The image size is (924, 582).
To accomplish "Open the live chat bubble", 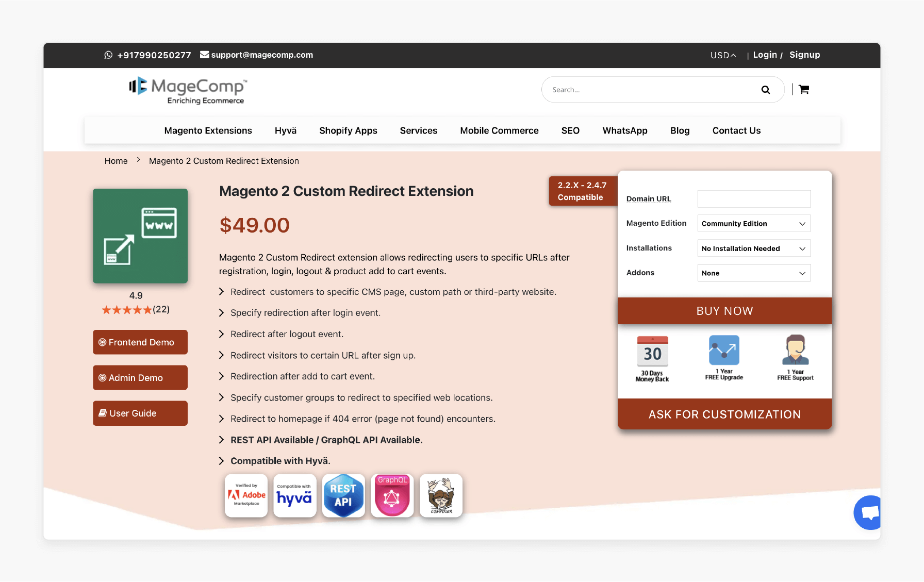I will pyautogui.click(x=868, y=512).
